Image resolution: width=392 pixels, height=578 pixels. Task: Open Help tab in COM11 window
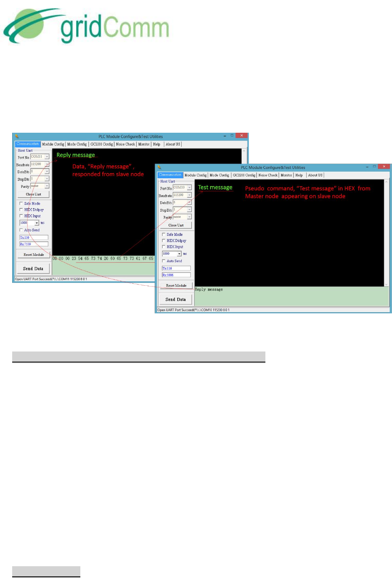(157, 144)
